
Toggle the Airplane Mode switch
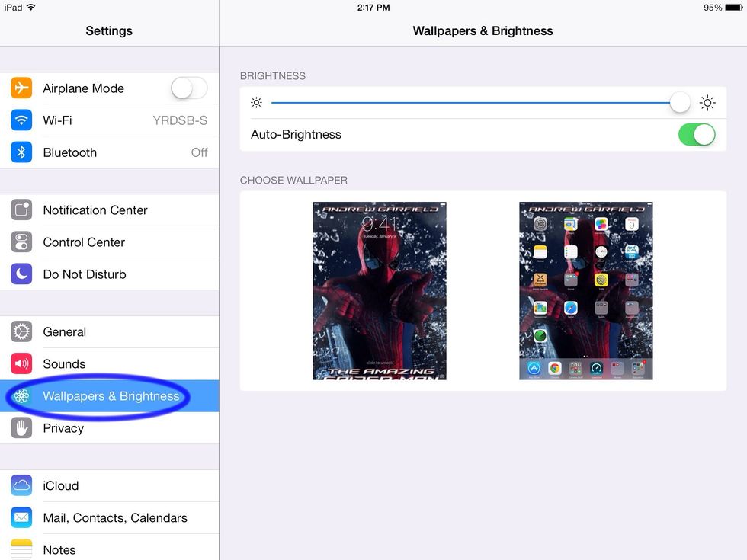pyautogui.click(x=188, y=88)
